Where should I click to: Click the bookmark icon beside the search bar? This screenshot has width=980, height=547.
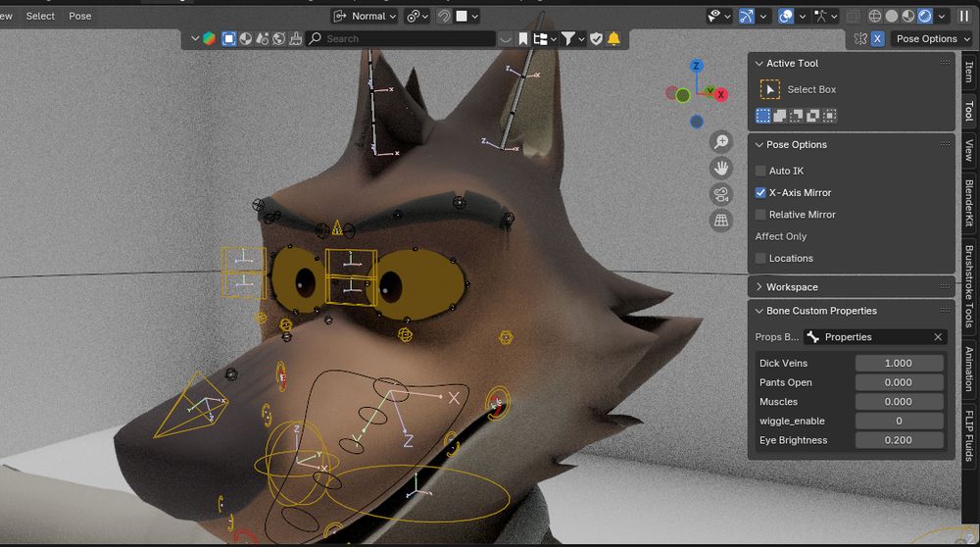pos(523,39)
